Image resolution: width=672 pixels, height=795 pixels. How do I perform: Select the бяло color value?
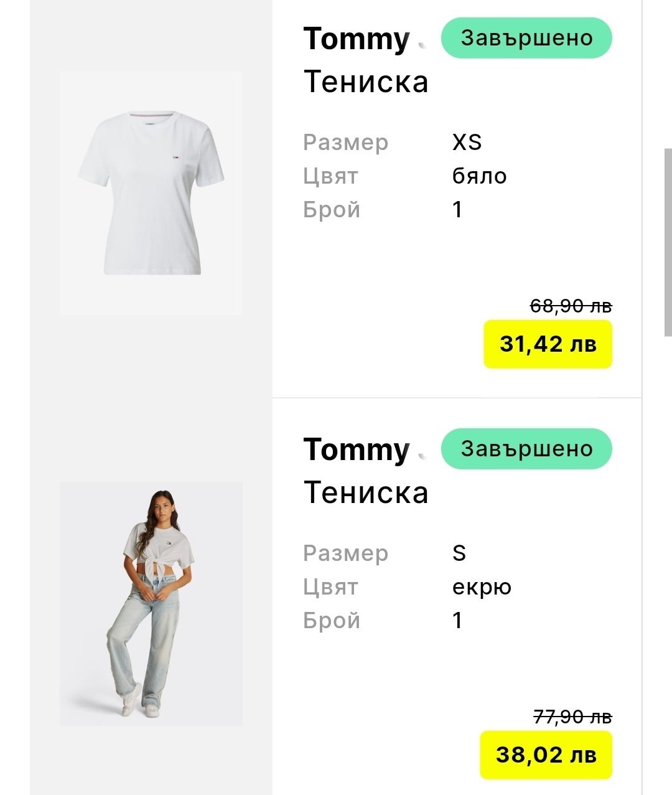click(x=479, y=176)
